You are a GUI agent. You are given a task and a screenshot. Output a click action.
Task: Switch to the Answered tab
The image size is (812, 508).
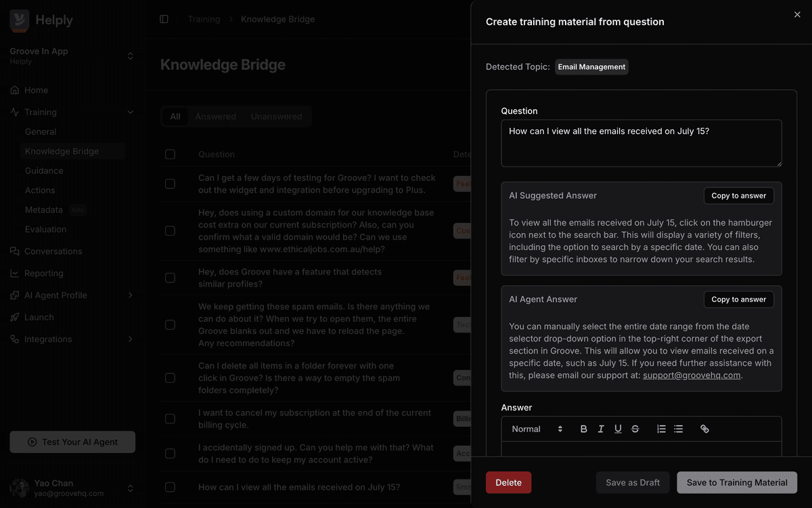216,117
